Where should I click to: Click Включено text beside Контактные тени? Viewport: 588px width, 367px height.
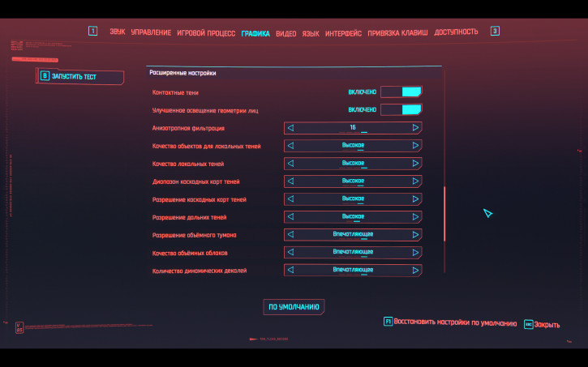click(362, 92)
